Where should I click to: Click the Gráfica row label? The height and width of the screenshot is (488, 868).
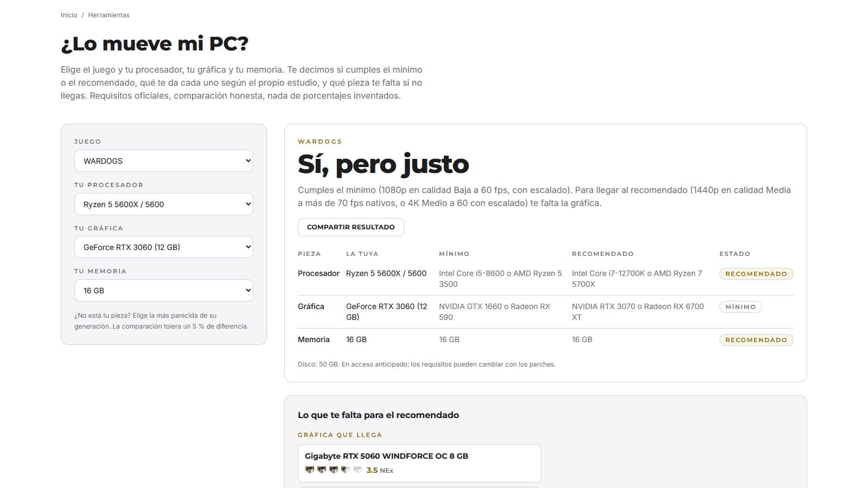311,306
